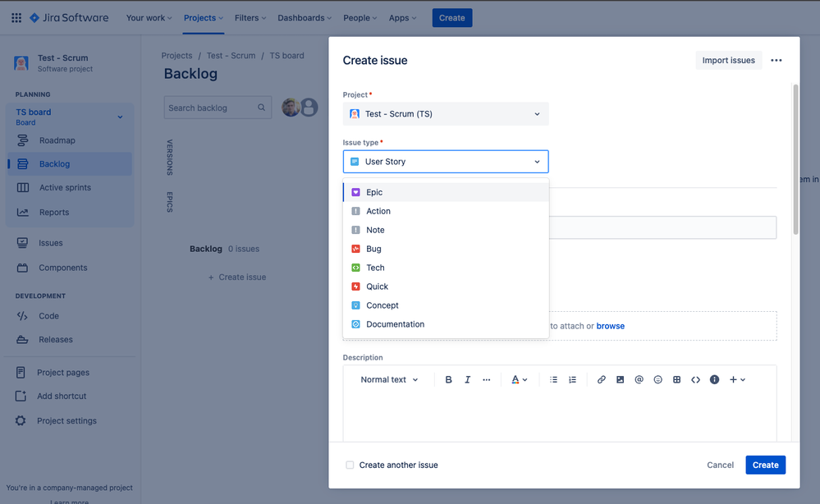The image size is (820, 504).
Task: Expand the EPICS panel
Action: (169, 202)
